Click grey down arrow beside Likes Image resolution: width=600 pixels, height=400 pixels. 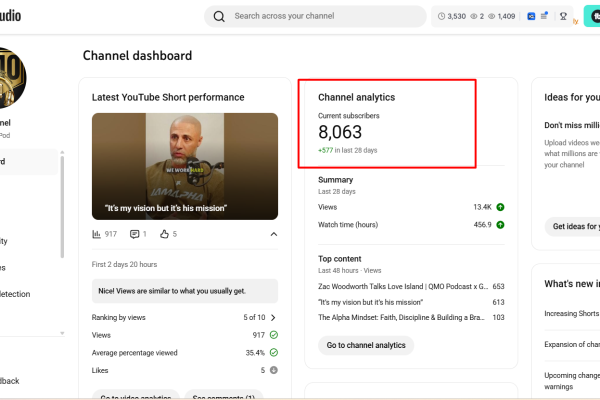(273, 370)
